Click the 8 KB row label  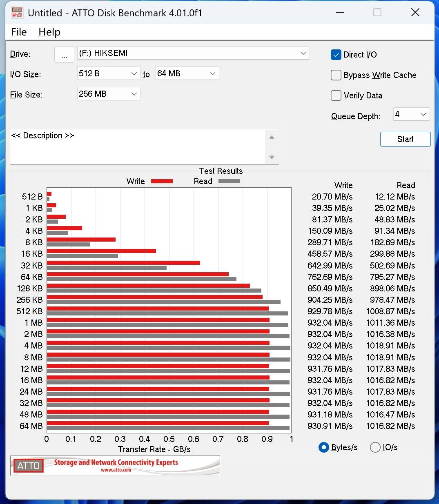click(33, 242)
